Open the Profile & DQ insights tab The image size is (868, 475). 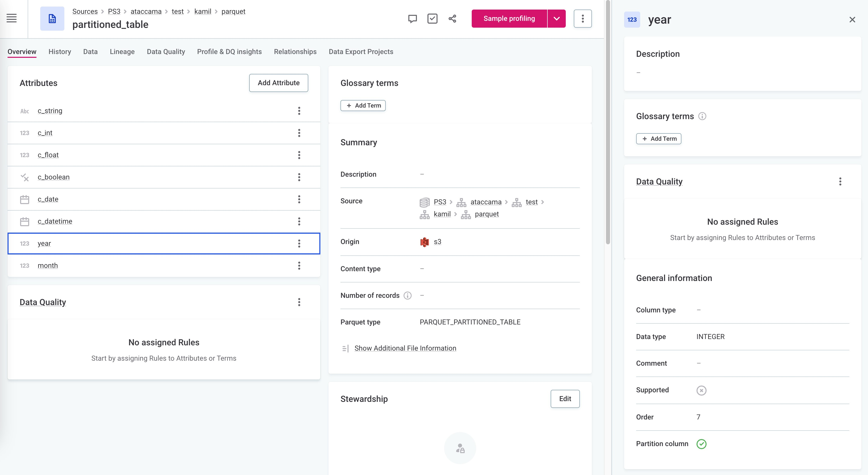pyautogui.click(x=229, y=52)
